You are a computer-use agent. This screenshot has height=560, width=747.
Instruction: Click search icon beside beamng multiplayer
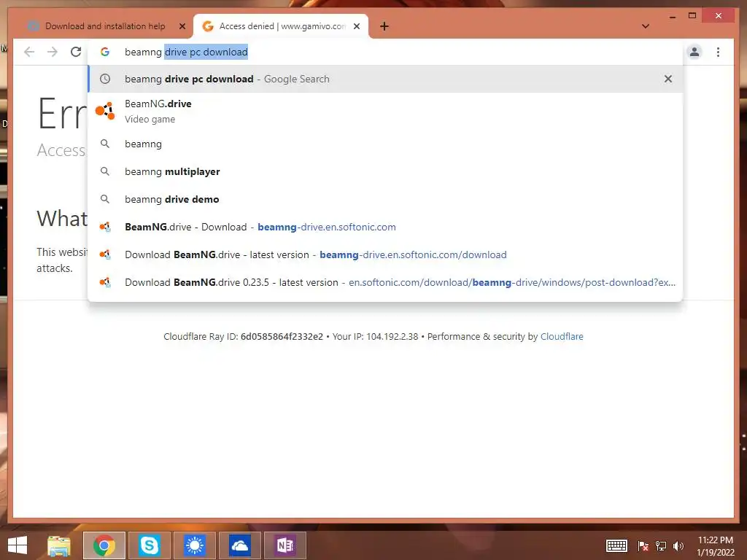[x=105, y=171]
